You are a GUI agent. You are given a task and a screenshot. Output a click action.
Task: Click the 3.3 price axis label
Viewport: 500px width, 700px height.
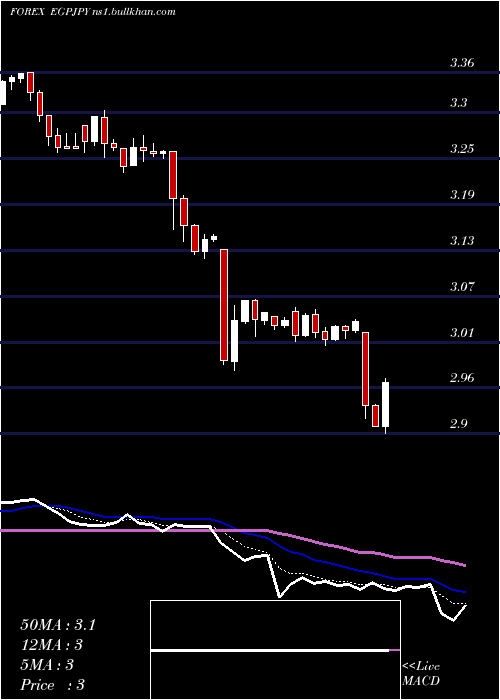[458, 103]
